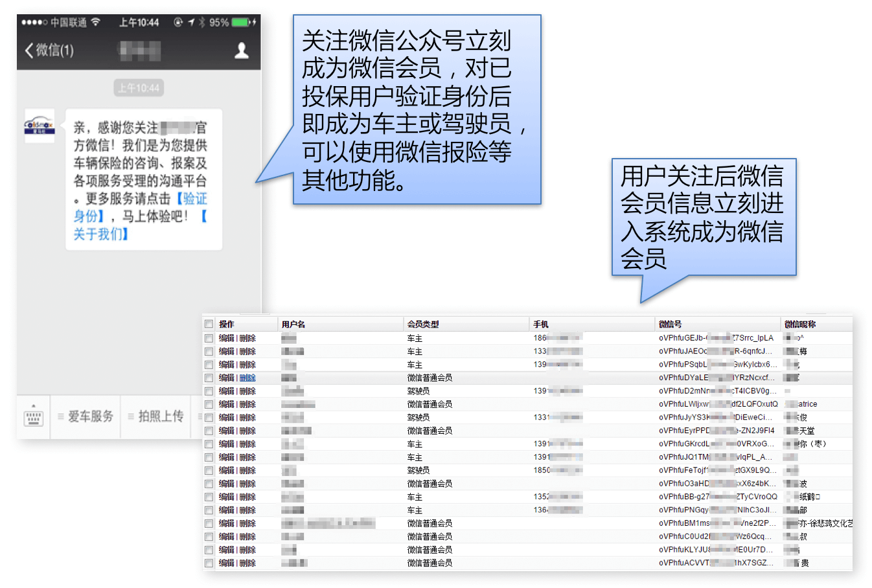Click 编辑 in the oVPhfuGKrcdL row
872x588 pixels.
point(226,444)
